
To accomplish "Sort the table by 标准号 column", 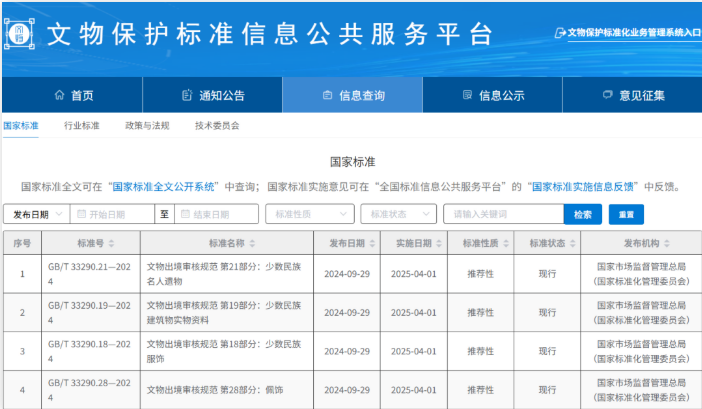I will [x=111, y=244].
